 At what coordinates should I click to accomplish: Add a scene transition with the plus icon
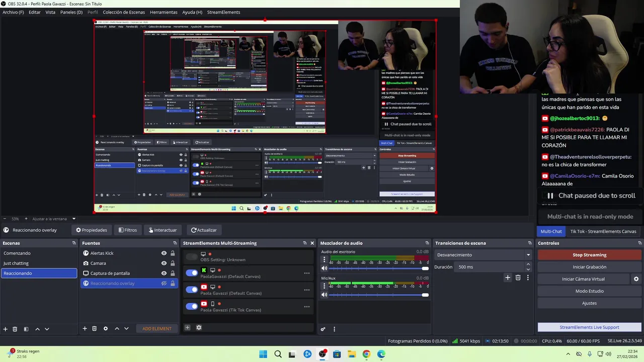point(508,278)
